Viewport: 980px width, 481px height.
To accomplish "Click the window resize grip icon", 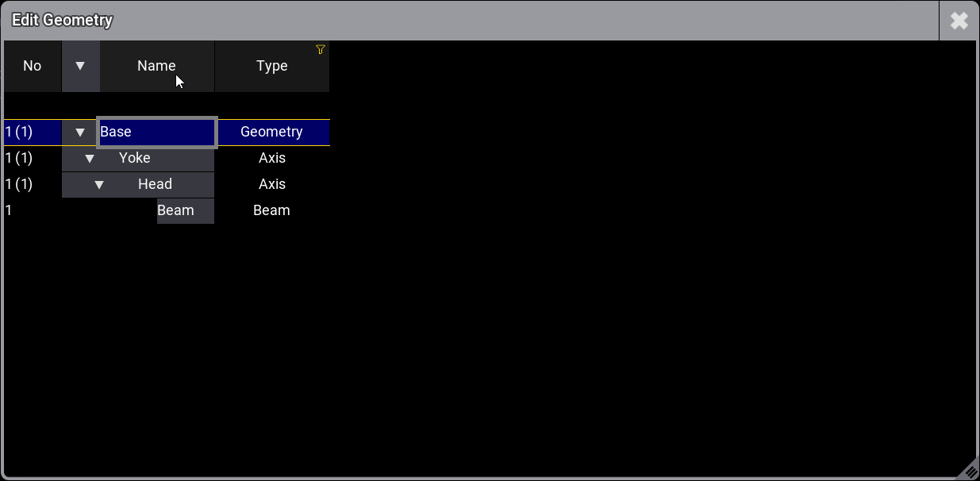I will (x=970, y=471).
